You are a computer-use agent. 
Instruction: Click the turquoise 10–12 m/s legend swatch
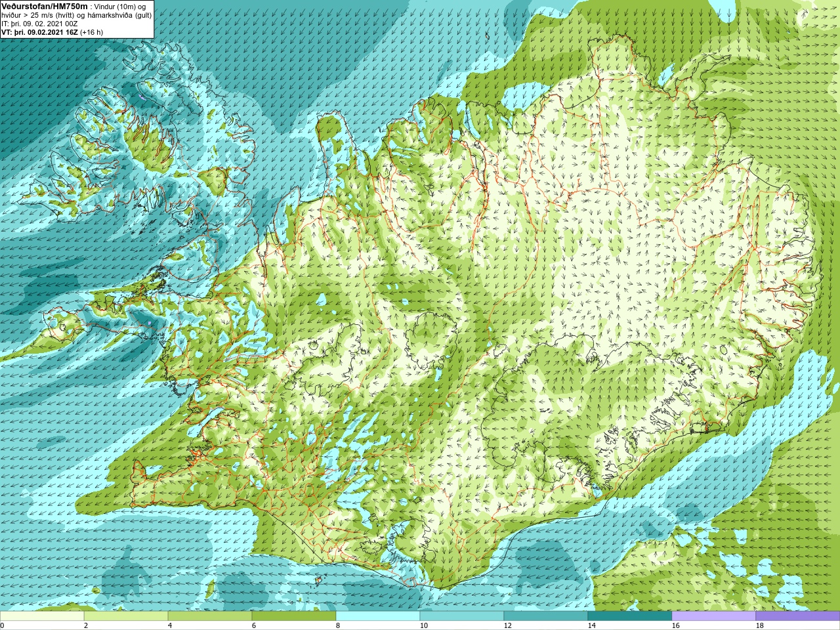[462, 616]
